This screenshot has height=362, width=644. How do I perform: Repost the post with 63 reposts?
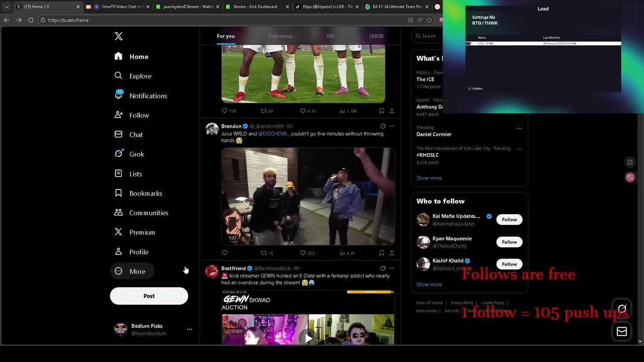(267, 111)
